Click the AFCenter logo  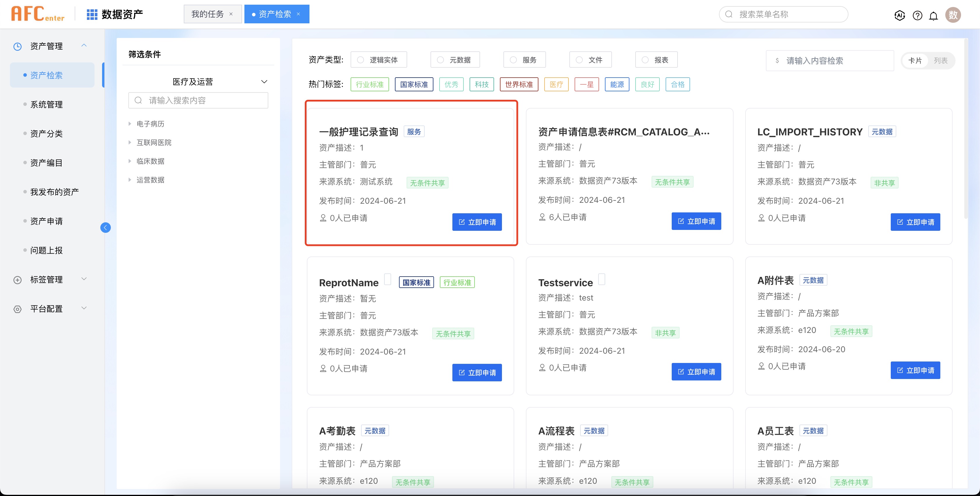38,14
